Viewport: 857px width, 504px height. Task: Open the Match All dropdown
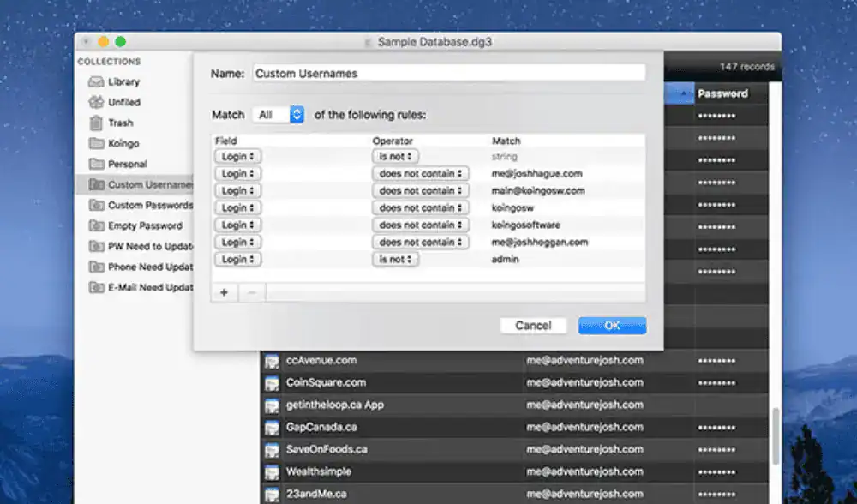(x=279, y=115)
